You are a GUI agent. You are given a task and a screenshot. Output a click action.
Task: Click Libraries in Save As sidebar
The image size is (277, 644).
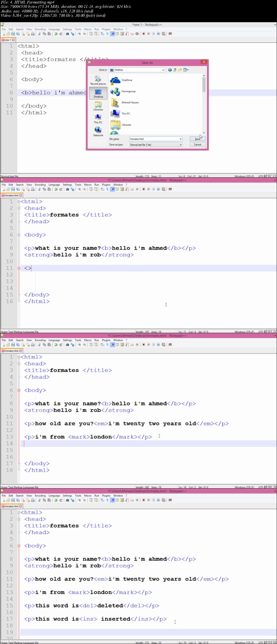98,106
